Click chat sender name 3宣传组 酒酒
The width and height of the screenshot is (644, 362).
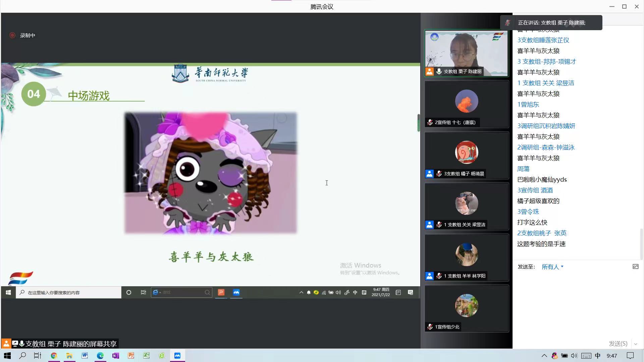tap(535, 190)
